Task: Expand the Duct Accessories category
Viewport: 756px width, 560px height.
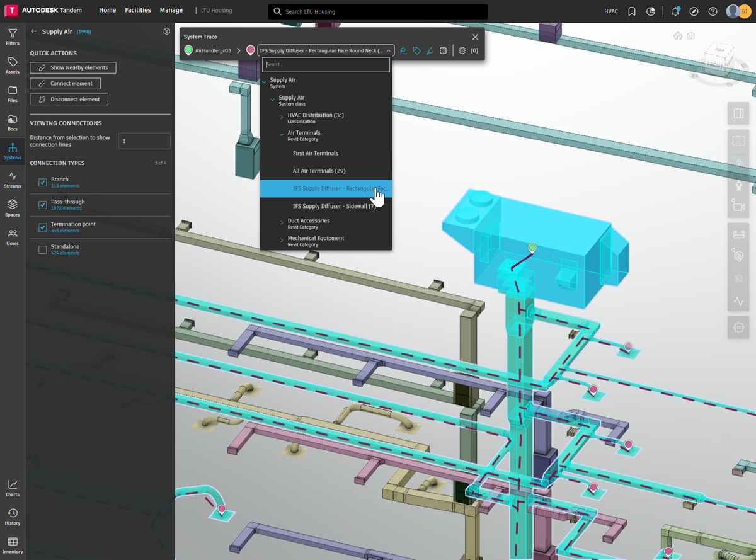Action: 282,223
